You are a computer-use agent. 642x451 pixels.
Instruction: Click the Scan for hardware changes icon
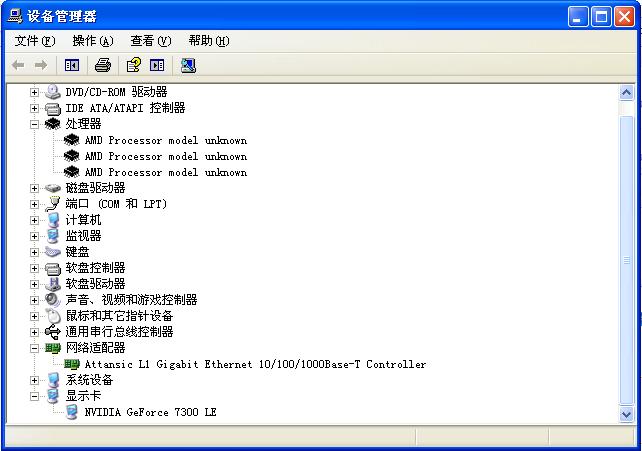(x=188, y=65)
